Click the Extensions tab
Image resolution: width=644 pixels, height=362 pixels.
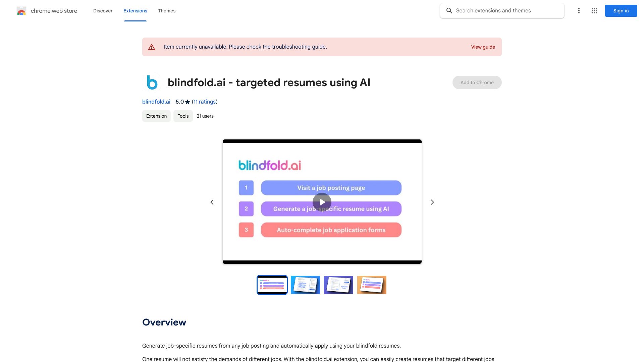click(135, 11)
